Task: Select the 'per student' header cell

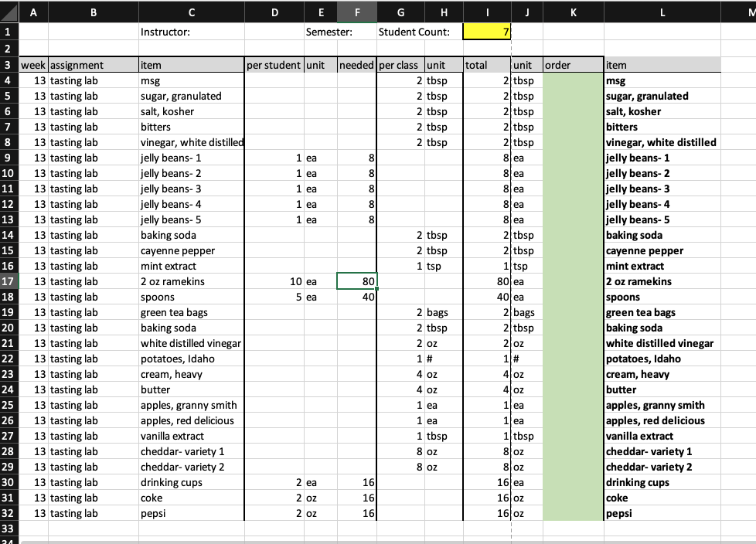Action: pos(274,65)
